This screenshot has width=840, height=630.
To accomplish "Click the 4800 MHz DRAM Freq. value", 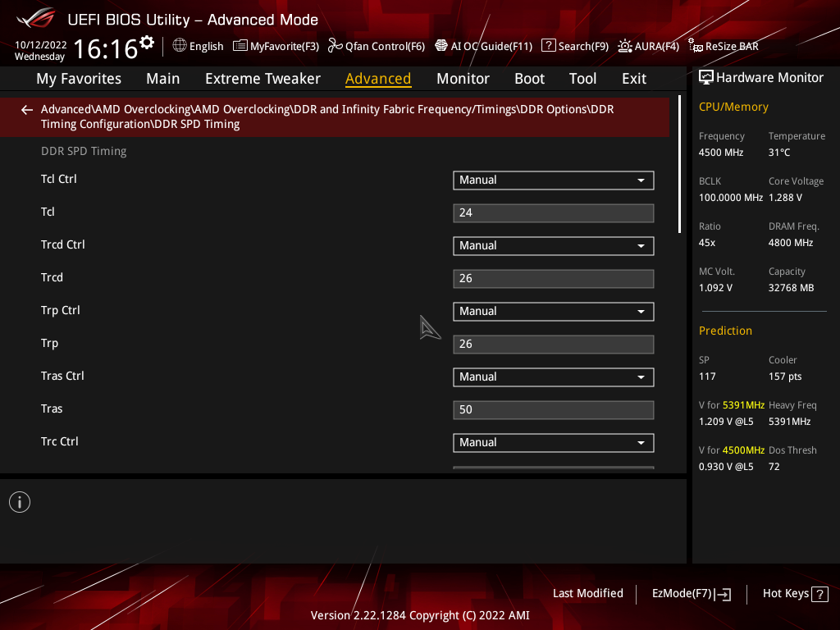I will 791,243.
